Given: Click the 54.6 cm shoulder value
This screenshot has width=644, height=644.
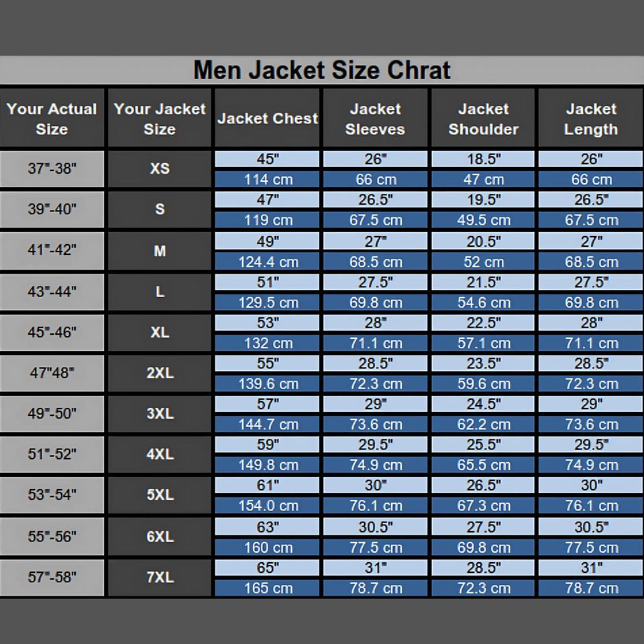Looking at the screenshot, I should point(483,303).
